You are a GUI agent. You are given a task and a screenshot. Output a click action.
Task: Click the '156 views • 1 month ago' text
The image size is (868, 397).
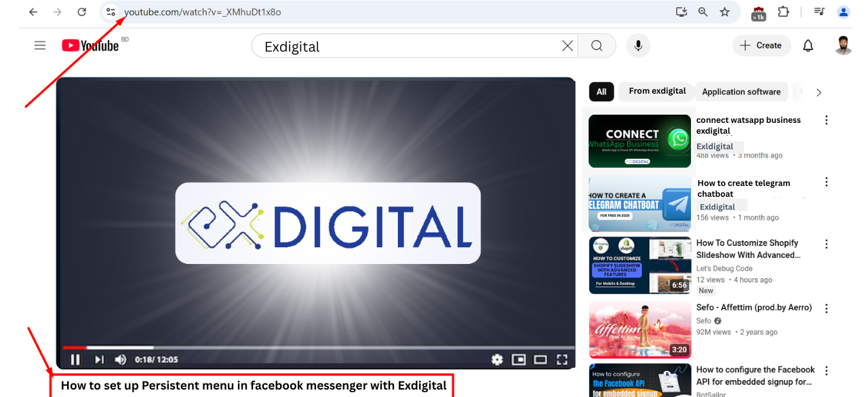[x=738, y=218]
